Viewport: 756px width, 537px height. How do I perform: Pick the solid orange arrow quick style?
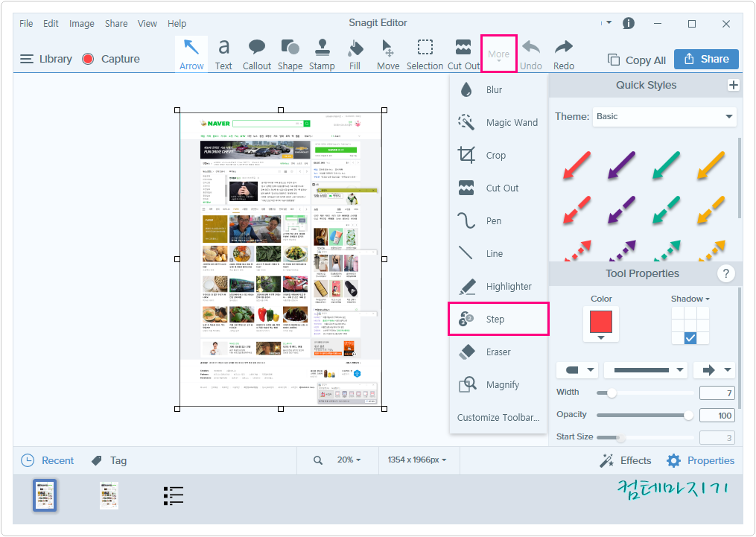click(711, 166)
